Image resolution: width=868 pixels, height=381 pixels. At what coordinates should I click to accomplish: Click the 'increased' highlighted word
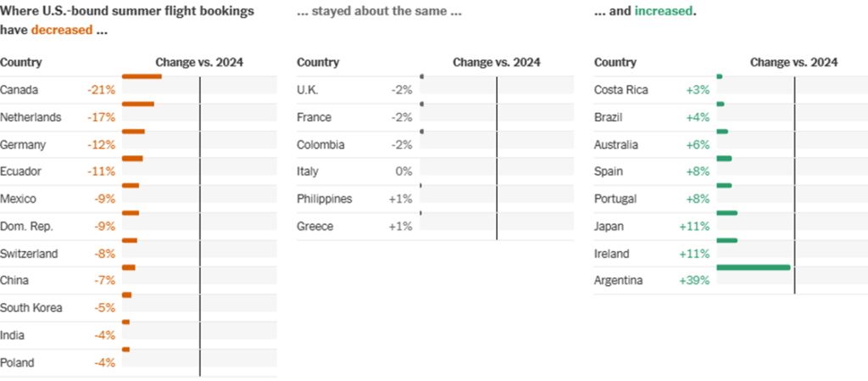tap(664, 13)
